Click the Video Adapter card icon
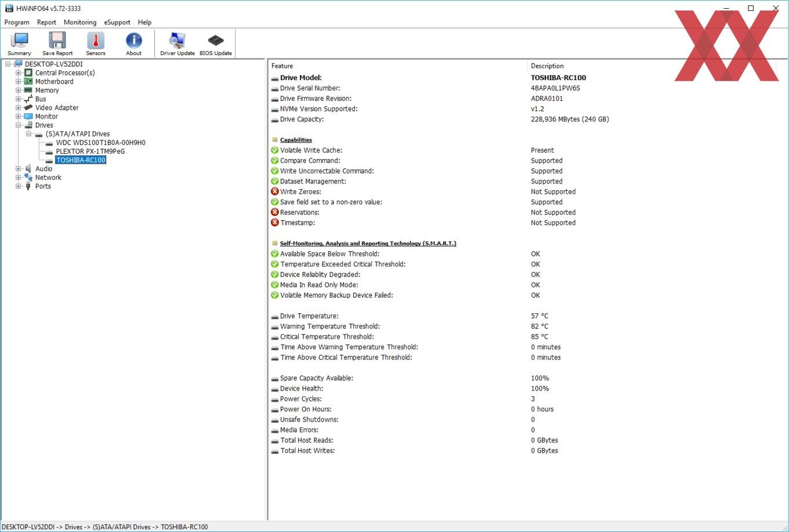 [x=28, y=108]
